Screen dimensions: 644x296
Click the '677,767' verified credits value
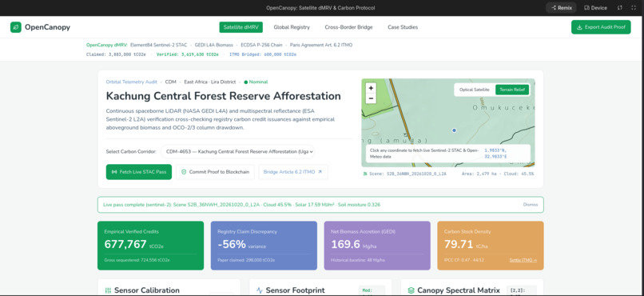point(125,244)
